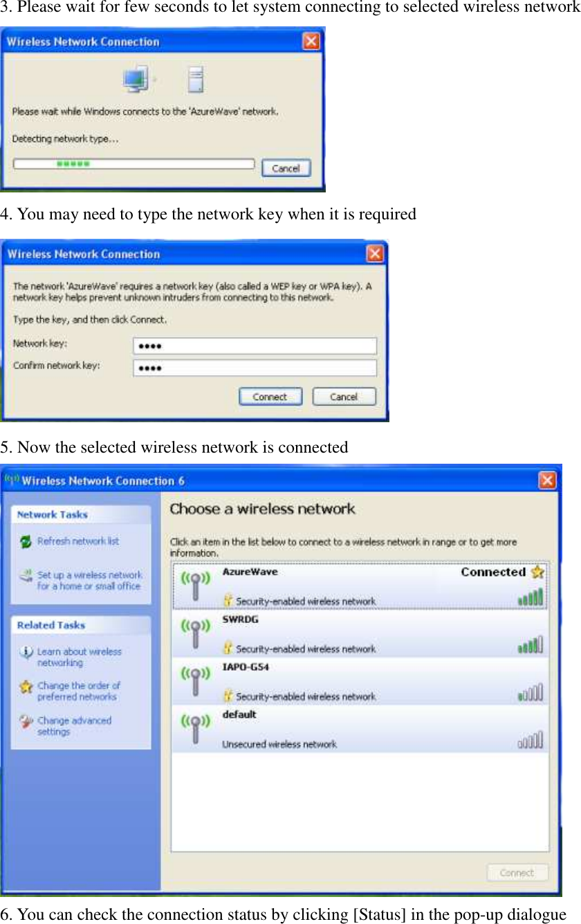Click the star icon beside Change the order of preferred networks

pos(26,687)
